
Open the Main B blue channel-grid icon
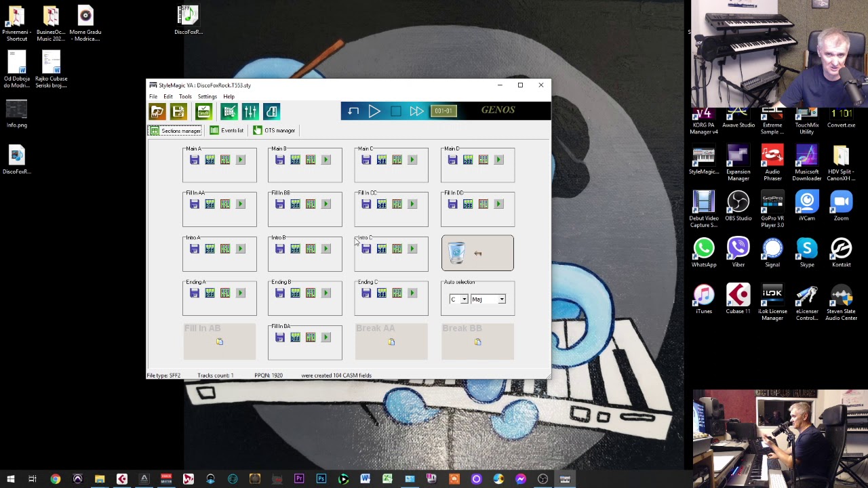tap(295, 160)
